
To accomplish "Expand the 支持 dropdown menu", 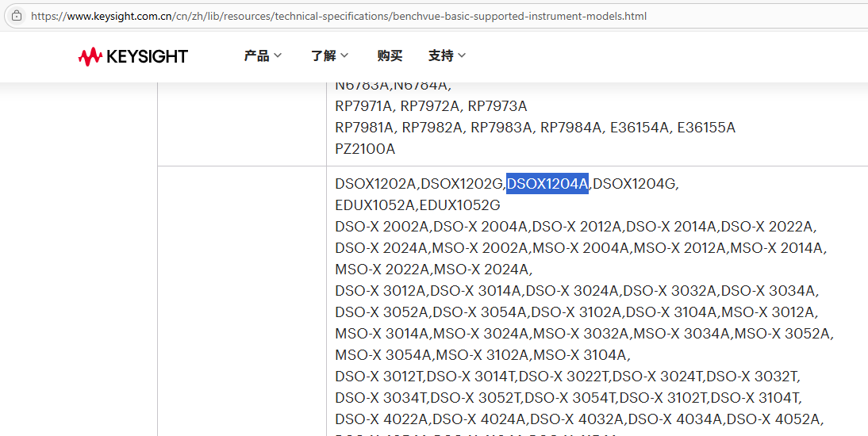I will coord(447,55).
